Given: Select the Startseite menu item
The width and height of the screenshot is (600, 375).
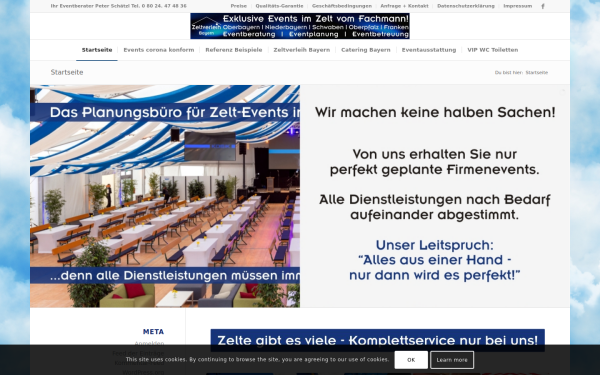Looking at the screenshot, I should [97, 50].
